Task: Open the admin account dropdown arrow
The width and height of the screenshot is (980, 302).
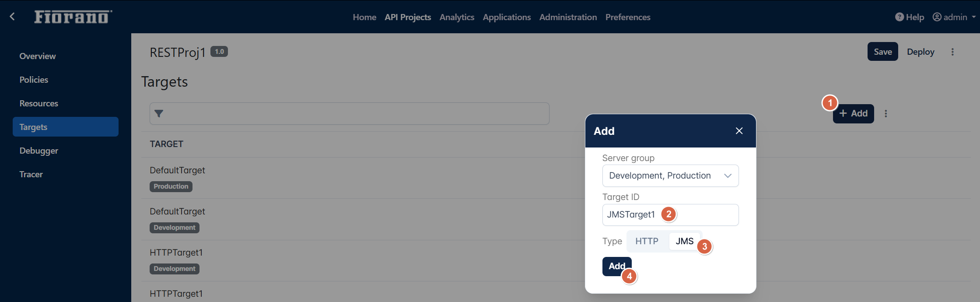Action: (974, 17)
